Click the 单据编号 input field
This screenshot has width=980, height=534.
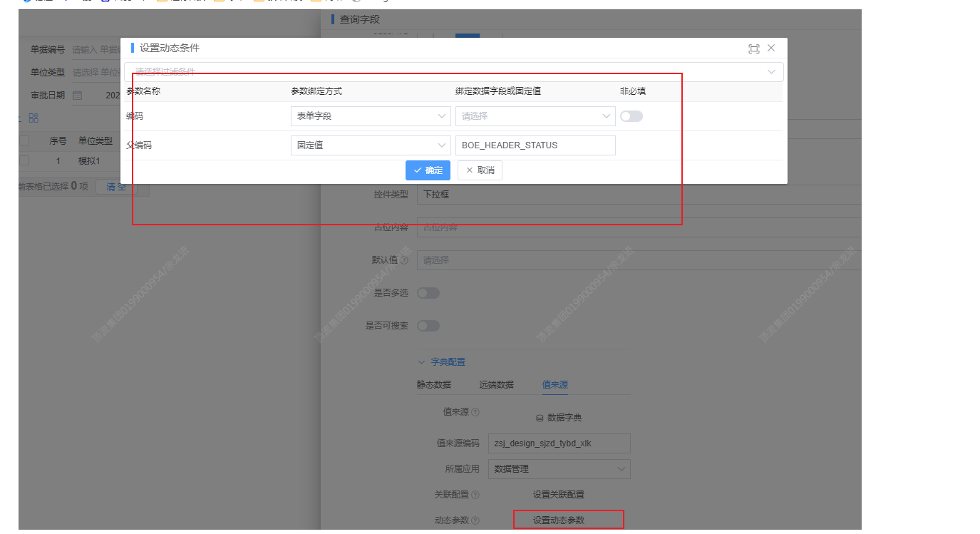(x=96, y=50)
